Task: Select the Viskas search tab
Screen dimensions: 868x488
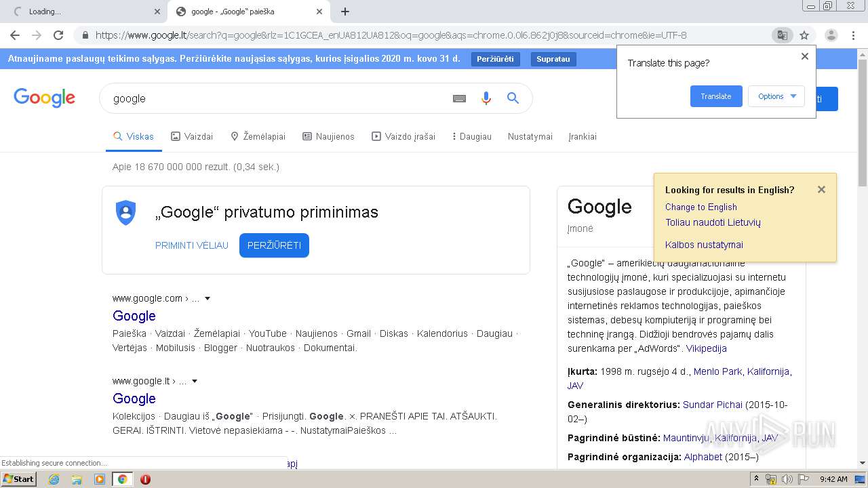Action: coord(134,136)
